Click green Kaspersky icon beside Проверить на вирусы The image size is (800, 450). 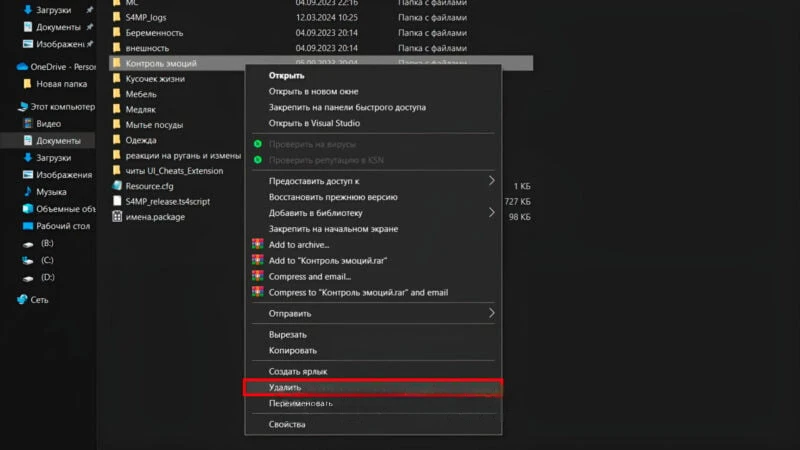click(x=258, y=144)
